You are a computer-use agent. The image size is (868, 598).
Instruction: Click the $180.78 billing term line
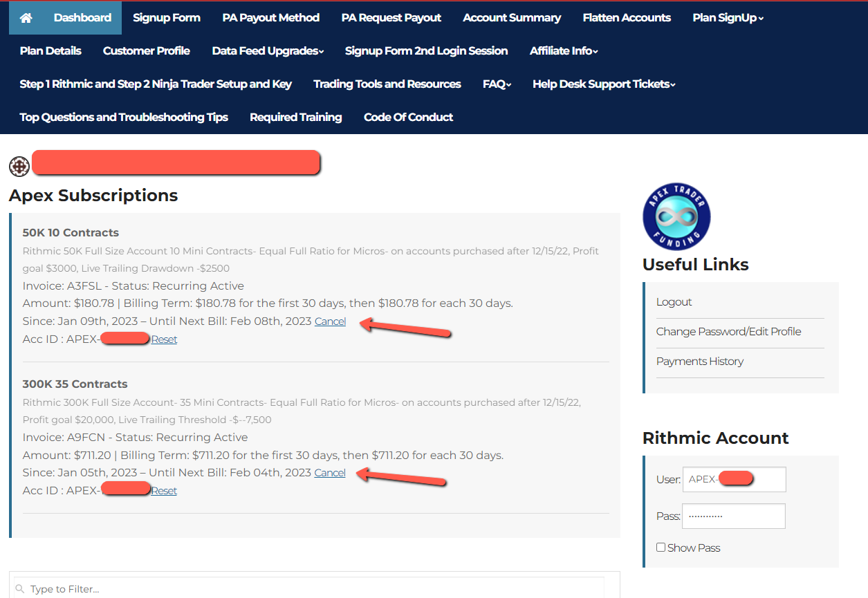(x=268, y=303)
